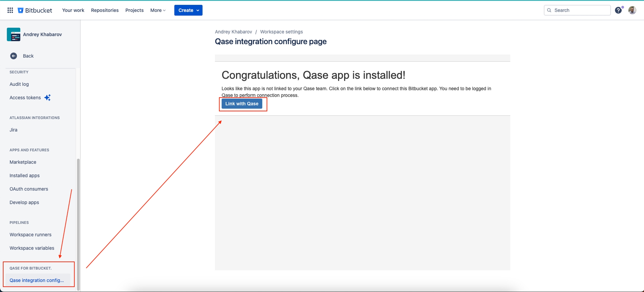
Task: Click the Back arrow icon
Action: point(14,56)
